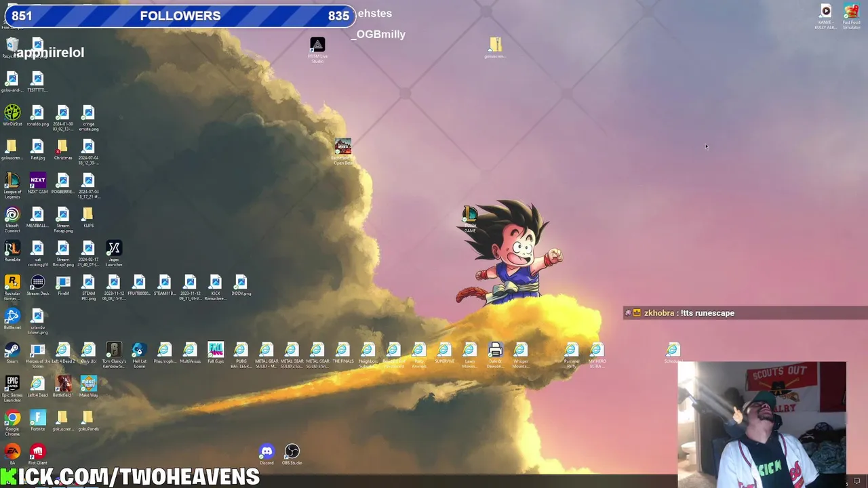The height and width of the screenshot is (488, 868).
Task: Open the KLIPS folder
Action: (x=88, y=217)
